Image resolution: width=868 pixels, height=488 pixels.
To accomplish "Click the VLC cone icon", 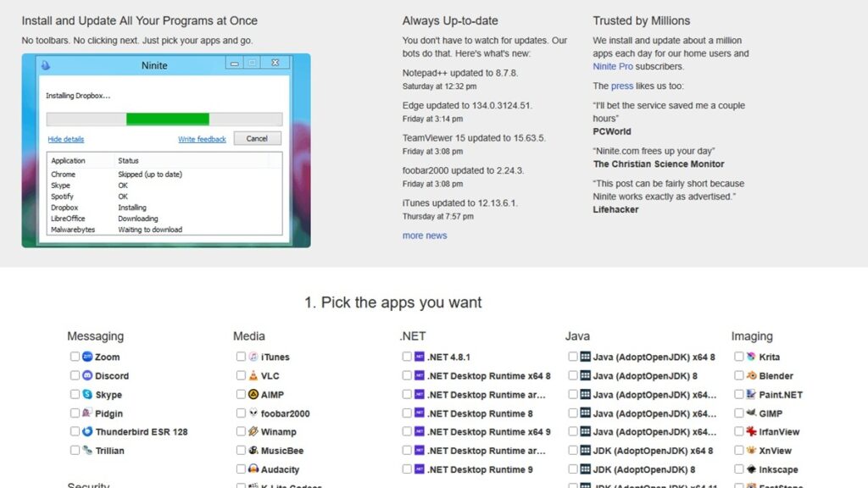I will coord(253,375).
